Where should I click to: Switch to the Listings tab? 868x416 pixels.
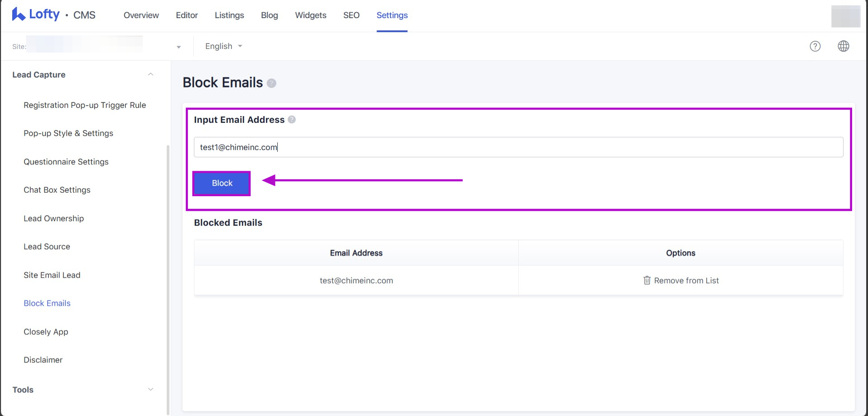(229, 15)
